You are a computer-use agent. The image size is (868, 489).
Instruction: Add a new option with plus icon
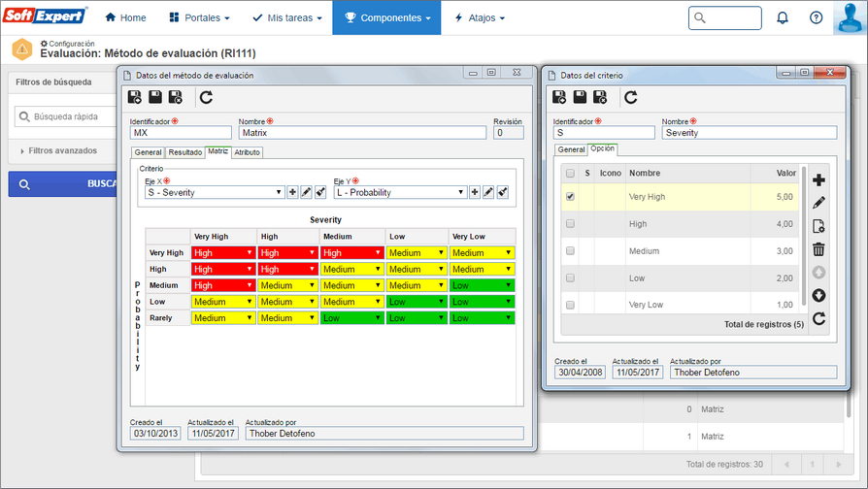[818, 179]
